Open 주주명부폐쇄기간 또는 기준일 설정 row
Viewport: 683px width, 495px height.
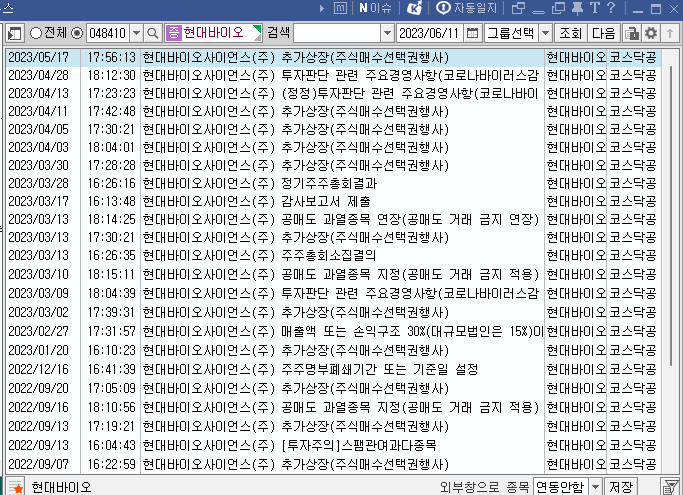(x=333, y=370)
